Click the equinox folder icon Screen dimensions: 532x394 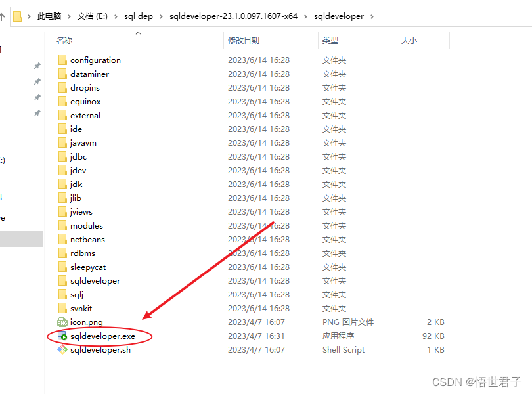(x=62, y=102)
